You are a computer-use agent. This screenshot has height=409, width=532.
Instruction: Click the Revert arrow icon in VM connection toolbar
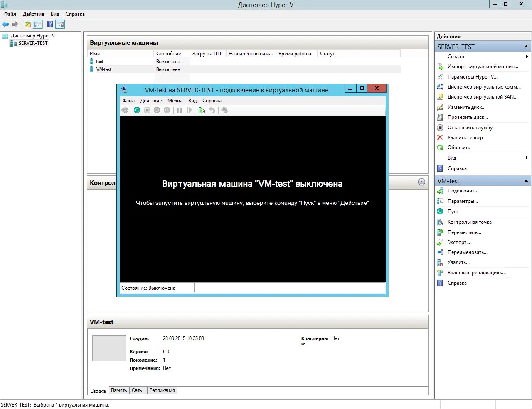coord(212,110)
